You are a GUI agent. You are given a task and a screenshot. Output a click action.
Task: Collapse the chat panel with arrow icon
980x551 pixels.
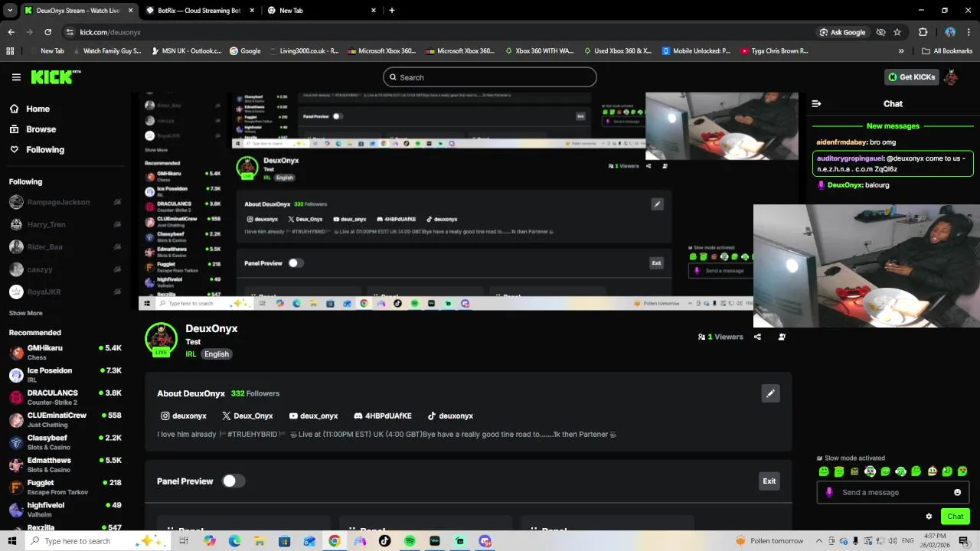(x=816, y=103)
